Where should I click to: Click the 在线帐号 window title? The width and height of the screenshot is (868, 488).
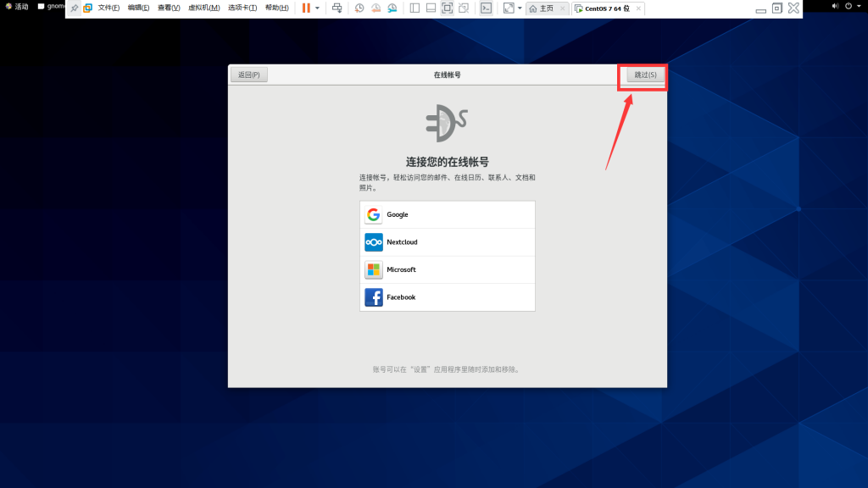click(x=448, y=75)
